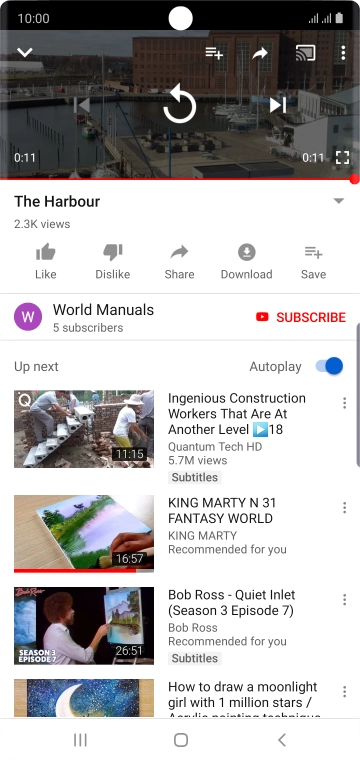Expand The Harbour video description
The width and height of the screenshot is (360, 760).
pos(339,201)
